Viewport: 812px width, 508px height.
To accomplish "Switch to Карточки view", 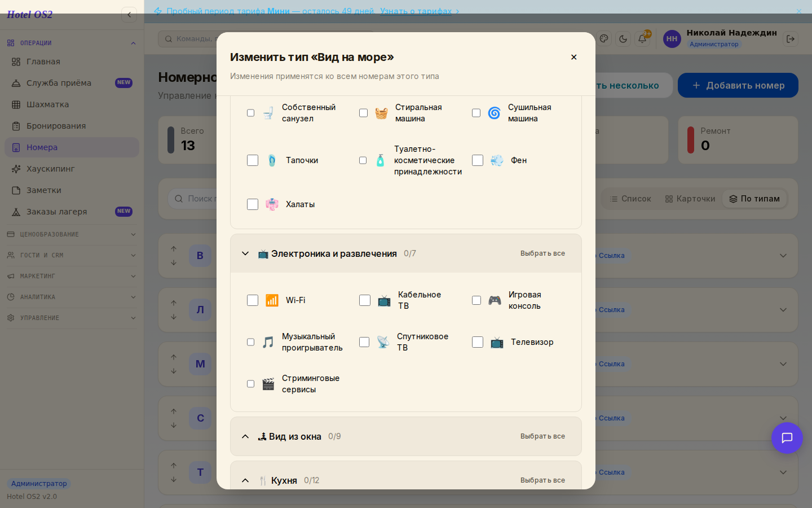I will click(690, 199).
